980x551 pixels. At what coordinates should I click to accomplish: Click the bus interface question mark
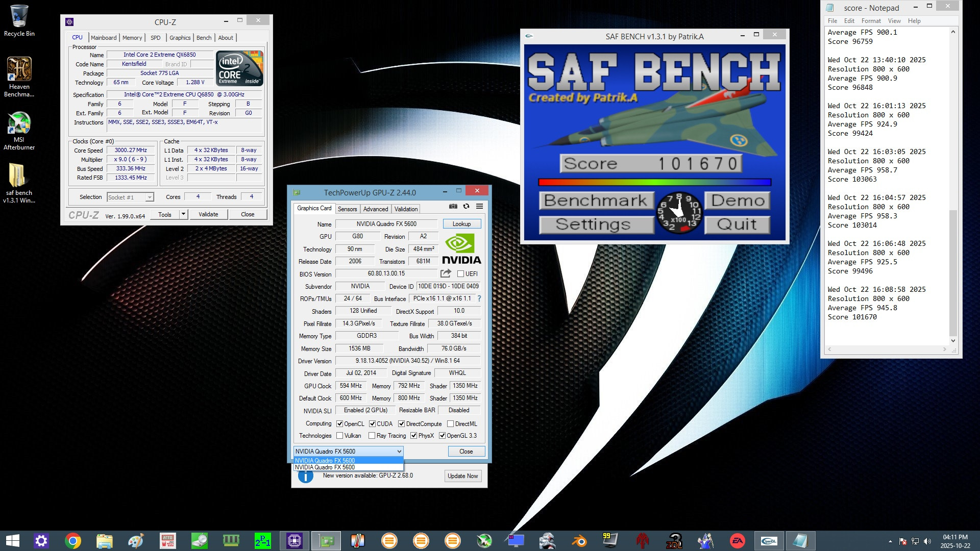[x=479, y=298]
